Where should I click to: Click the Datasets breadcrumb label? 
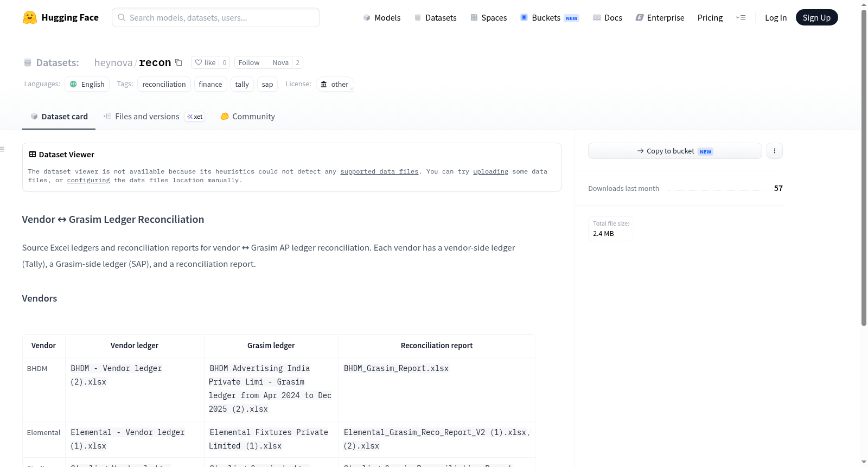click(x=58, y=62)
